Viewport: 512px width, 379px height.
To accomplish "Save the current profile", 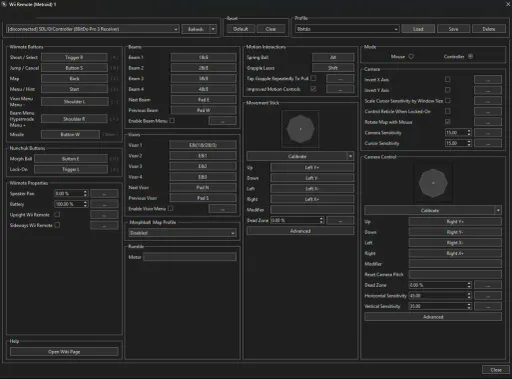I will coord(453,29).
